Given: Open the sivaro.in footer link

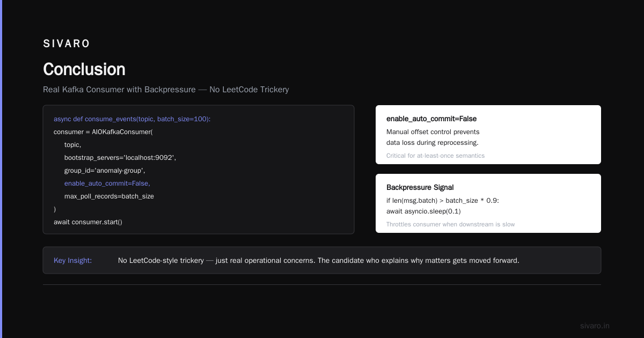Looking at the screenshot, I should point(595,326).
